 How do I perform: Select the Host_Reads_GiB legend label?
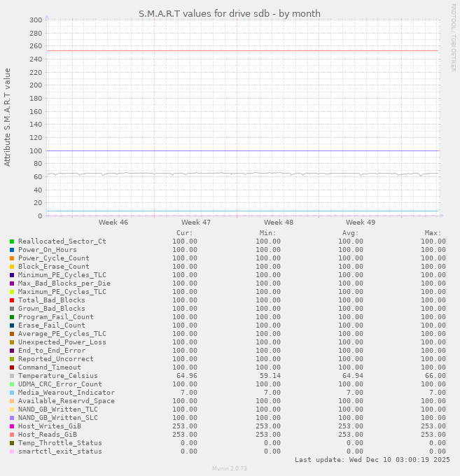coord(47,435)
